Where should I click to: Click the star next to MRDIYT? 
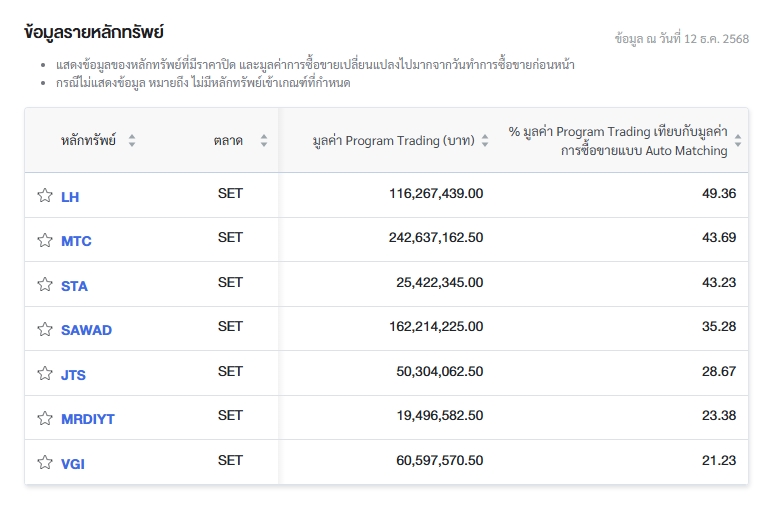(44, 418)
